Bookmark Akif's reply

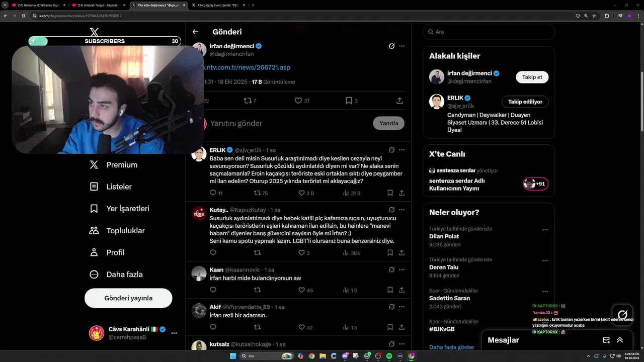coord(390,327)
